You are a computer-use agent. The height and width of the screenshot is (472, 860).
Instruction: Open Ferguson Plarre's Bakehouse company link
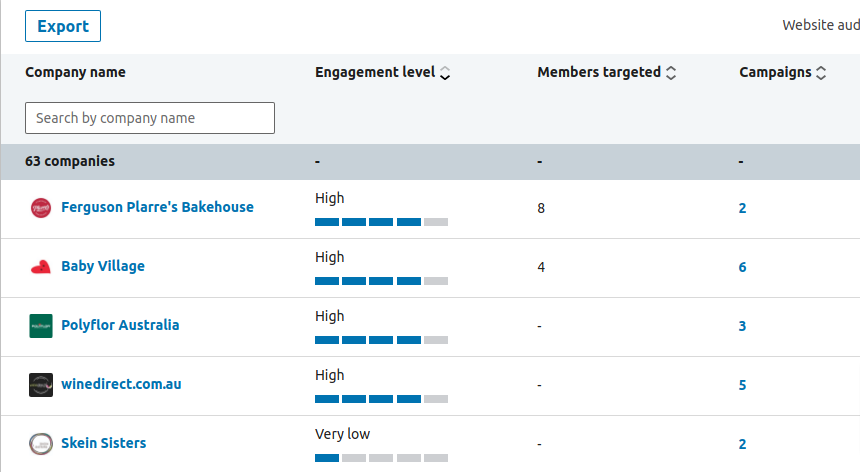[157, 207]
